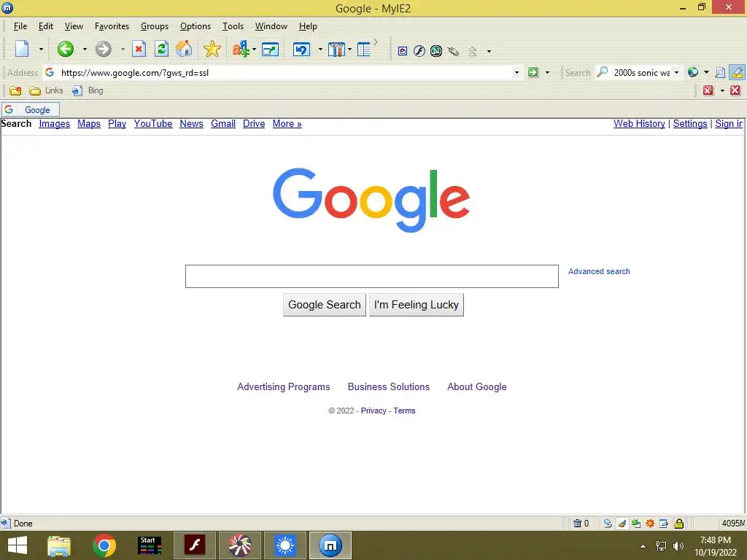The width and height of the screenshot is (747, 560).
Task: Click the green Go arrow next to address bar
Action: [x=533, y=72]
